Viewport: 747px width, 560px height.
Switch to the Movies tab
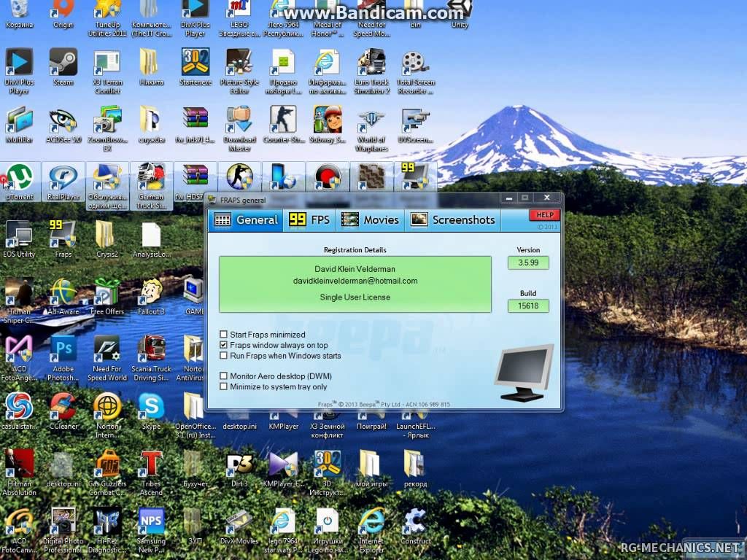tap(370, 219)
